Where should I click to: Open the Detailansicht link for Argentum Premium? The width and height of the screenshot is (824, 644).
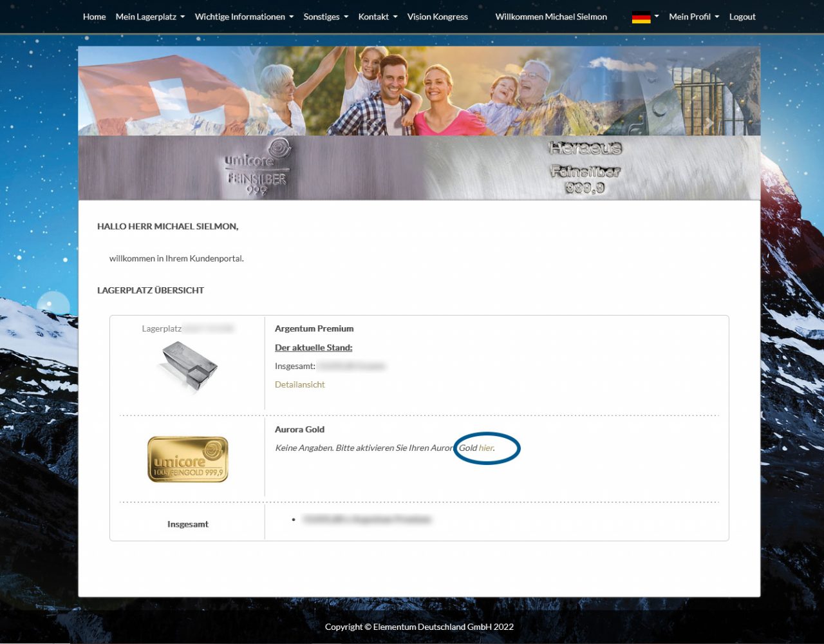[299, 384]
